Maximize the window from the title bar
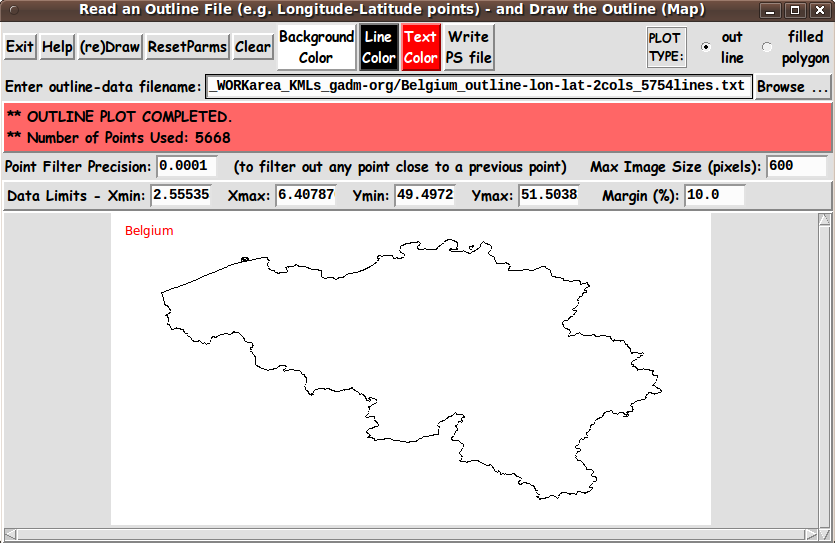 (795, 10)
